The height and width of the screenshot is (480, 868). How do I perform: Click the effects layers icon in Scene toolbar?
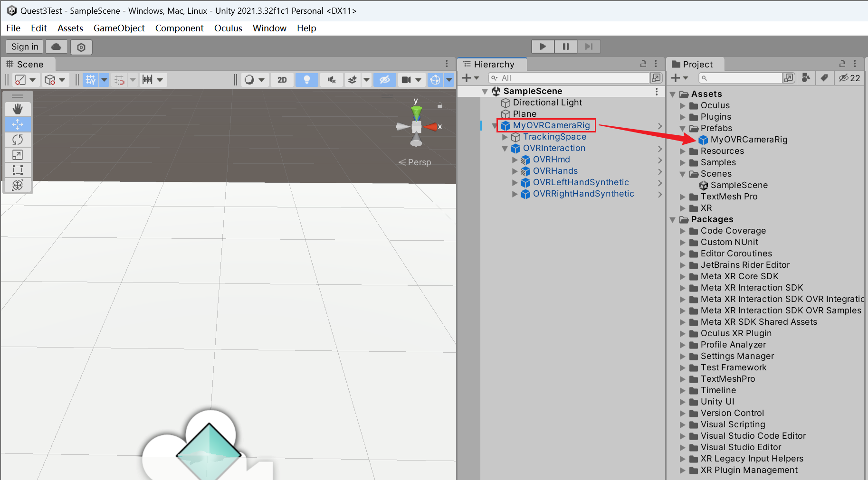tap(353, 80)
